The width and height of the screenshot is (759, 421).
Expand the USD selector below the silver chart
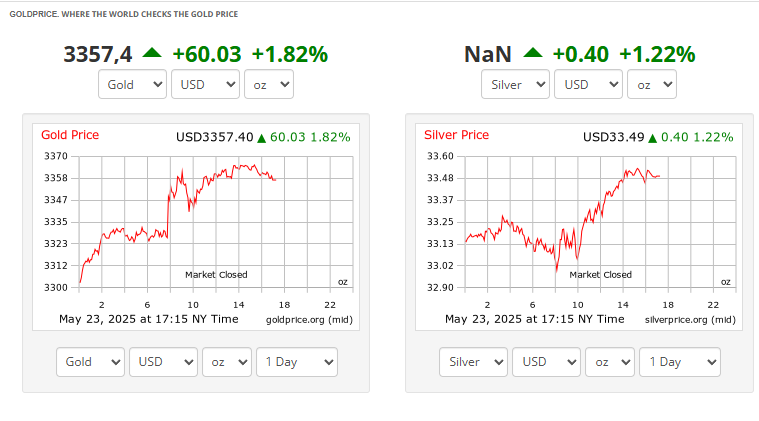point(546,362)
